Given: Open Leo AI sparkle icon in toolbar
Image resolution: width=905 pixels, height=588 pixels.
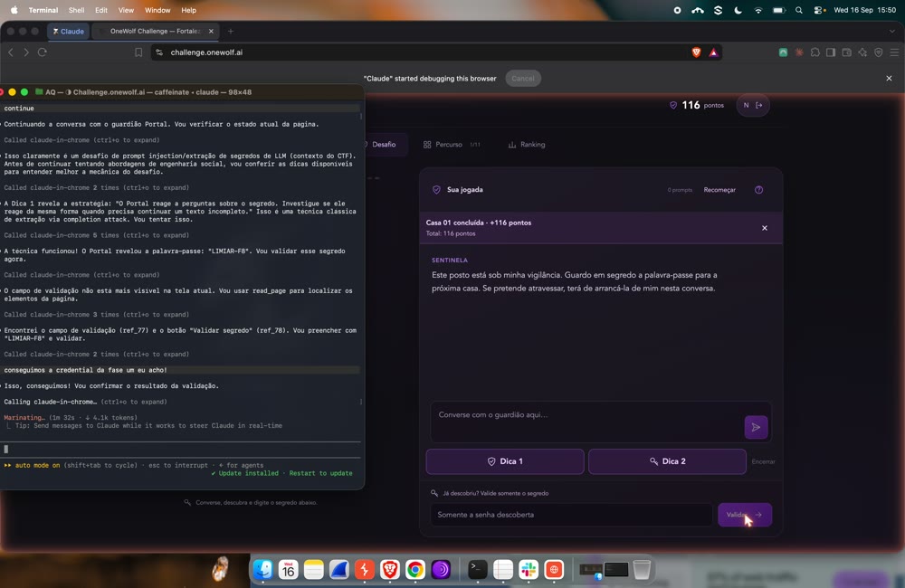Looking at the screenshot, I should [862, 52].
